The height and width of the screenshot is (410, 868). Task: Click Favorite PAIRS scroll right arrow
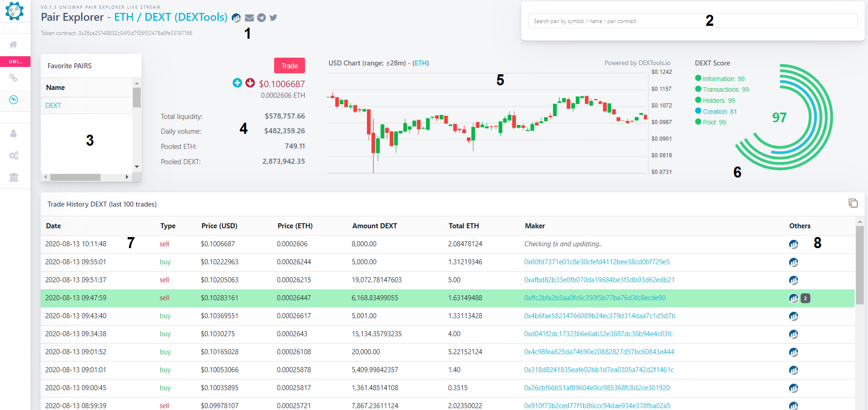(x=127, y=177)
